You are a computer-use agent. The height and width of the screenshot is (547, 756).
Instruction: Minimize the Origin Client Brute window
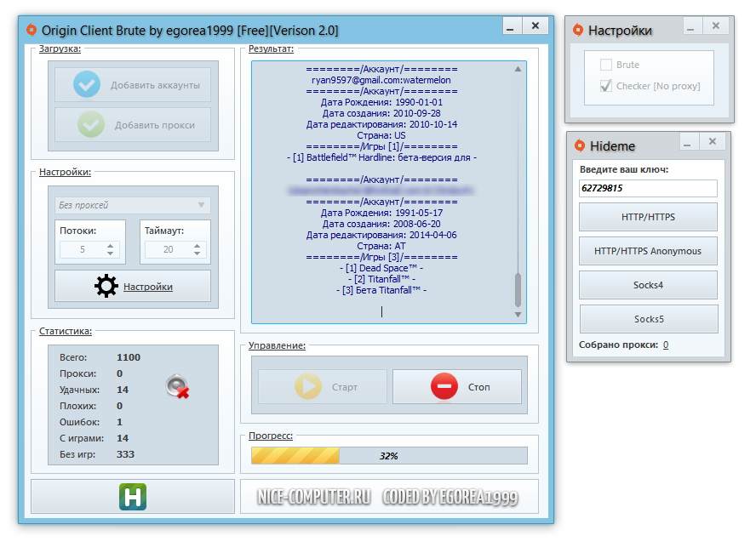[x=512, y=26]
